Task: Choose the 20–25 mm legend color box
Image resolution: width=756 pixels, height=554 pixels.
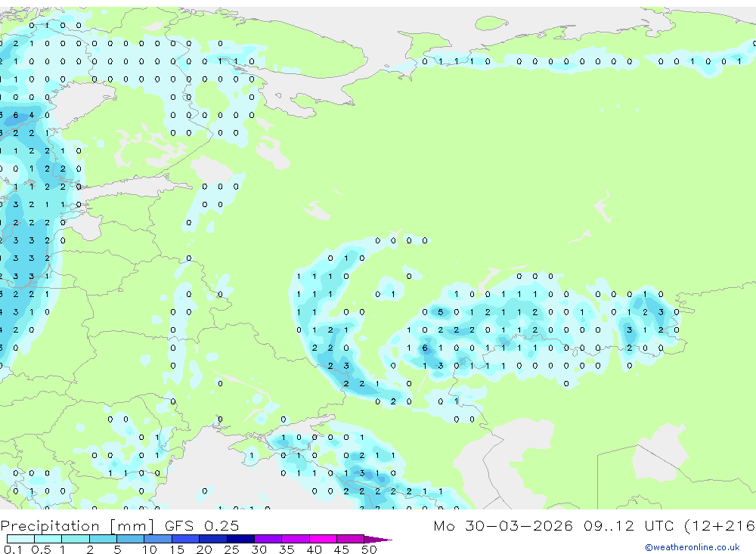Action: pos(213,539)
